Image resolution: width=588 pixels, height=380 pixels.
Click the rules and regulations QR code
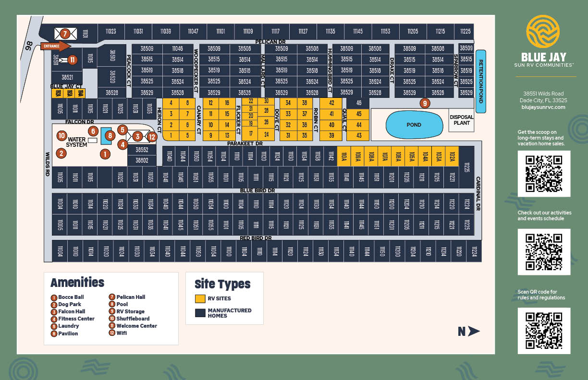tap(544, 331)
